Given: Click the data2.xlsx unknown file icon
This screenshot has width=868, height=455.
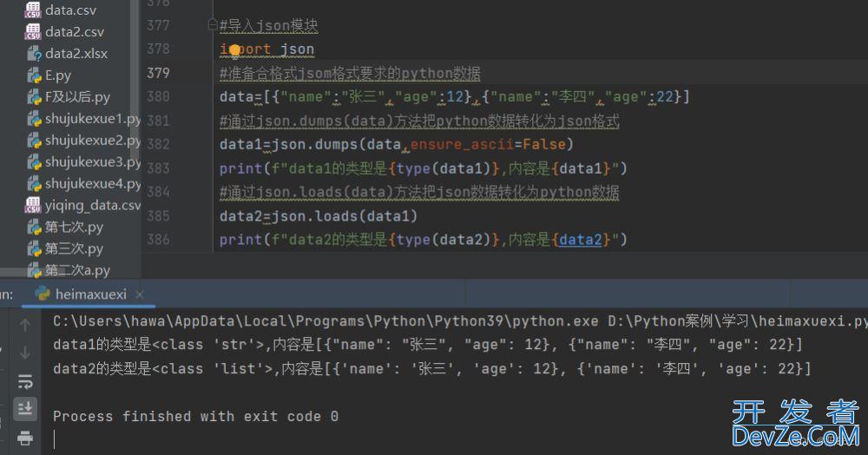Looking at the screenshot, I should pos(35,54).
